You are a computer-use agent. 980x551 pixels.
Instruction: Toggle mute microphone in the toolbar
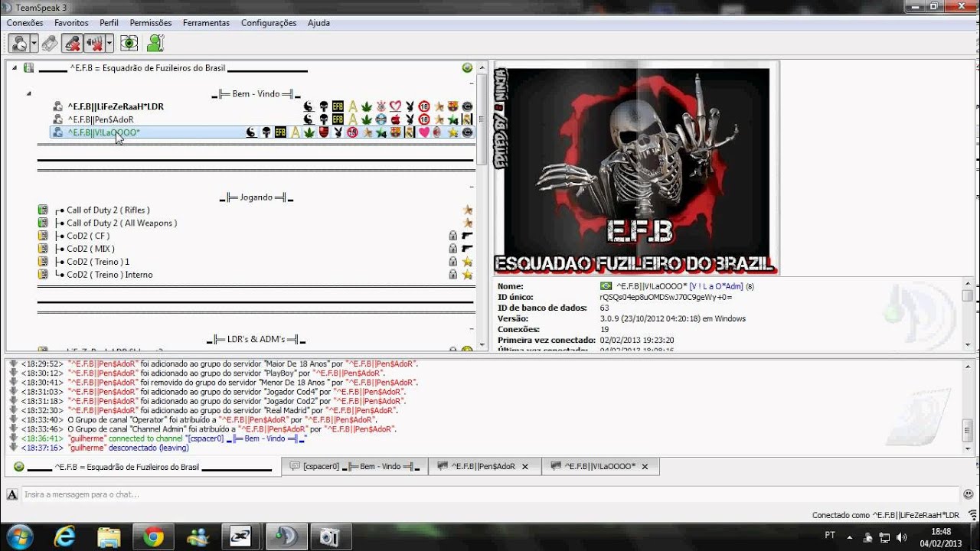tap(73, 43)
